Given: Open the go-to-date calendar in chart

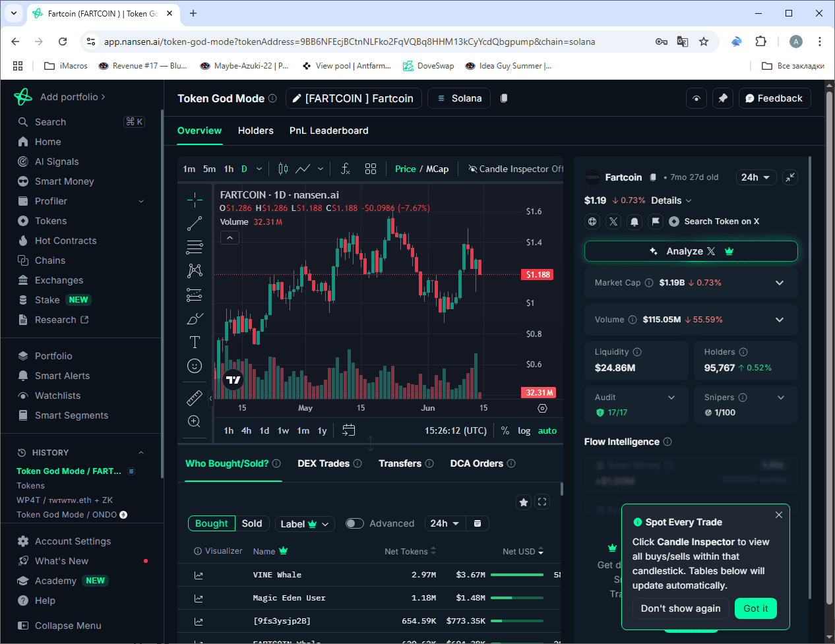Looking at the screenshot, I should (349, 430).
